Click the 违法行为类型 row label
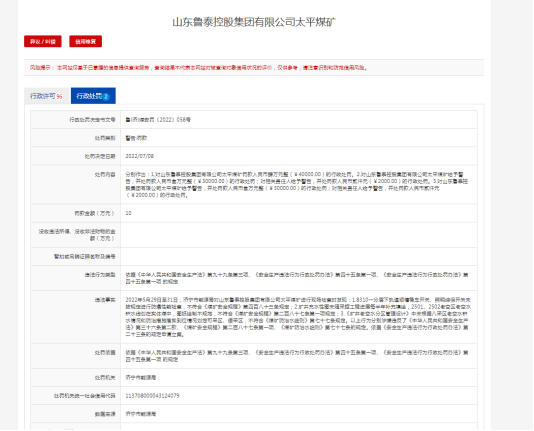 click(100, 275)
